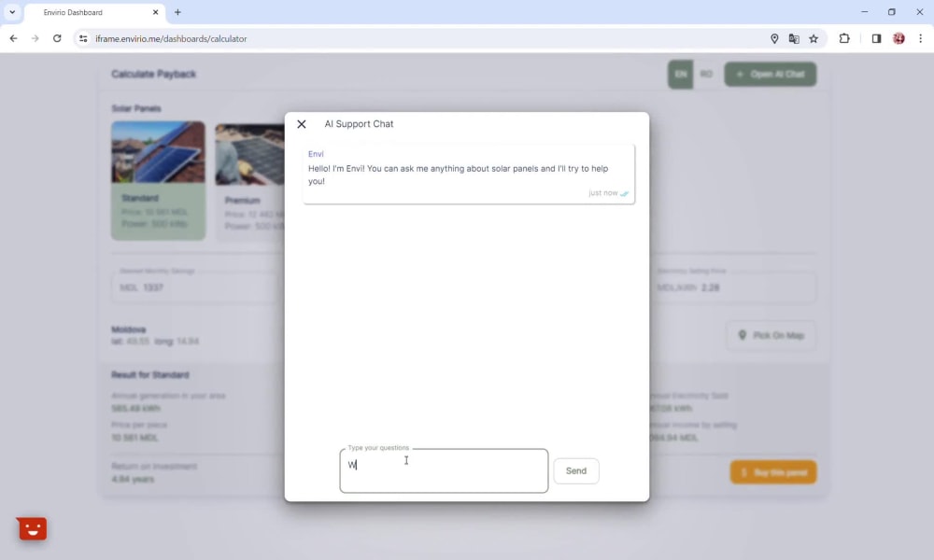Screen dimensions: 934x560
Task: Click the Envi sender name
Action: point(316,154)
